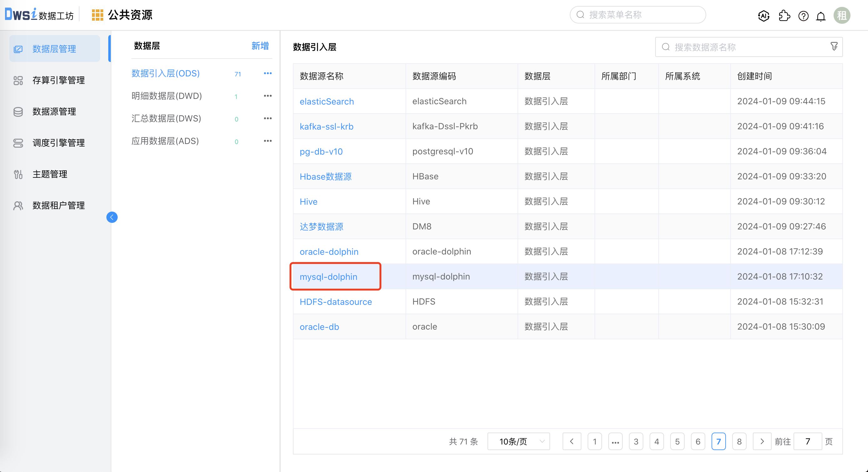This screenshot has height=472, width=868.
Task: Click the 主题管理 sidebar icon
Action: (x=18, y=174)
